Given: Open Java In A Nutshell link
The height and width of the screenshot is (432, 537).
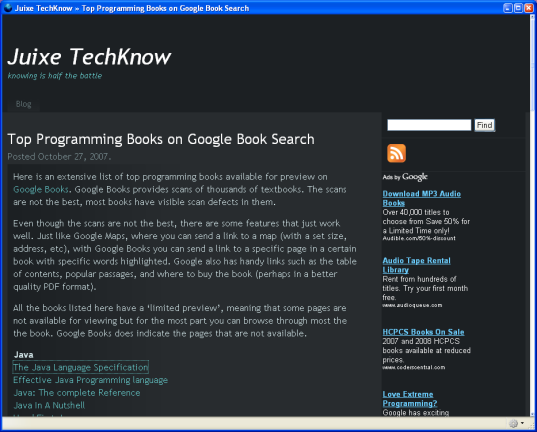Looking at the screenshot, I should pos(49,405).
